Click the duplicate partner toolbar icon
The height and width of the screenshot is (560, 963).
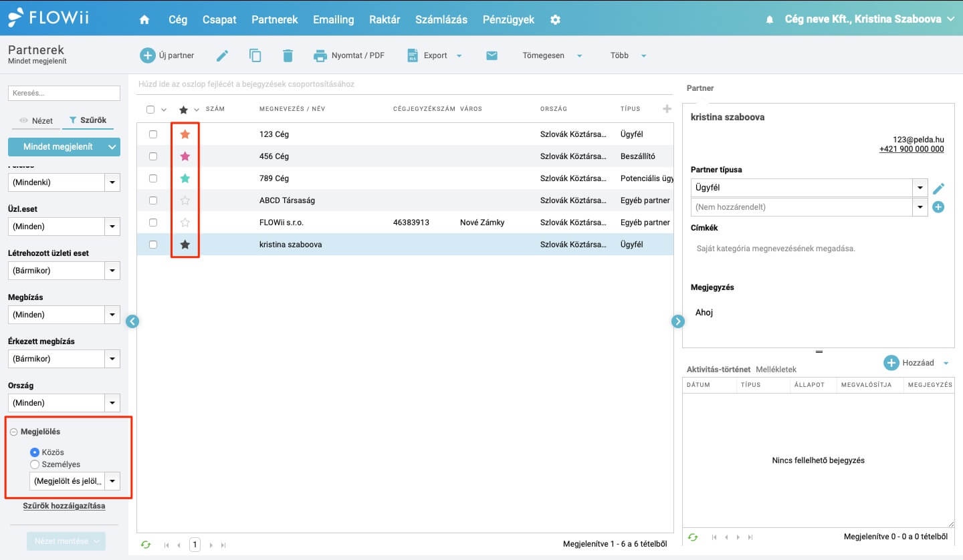coord(255,55)
